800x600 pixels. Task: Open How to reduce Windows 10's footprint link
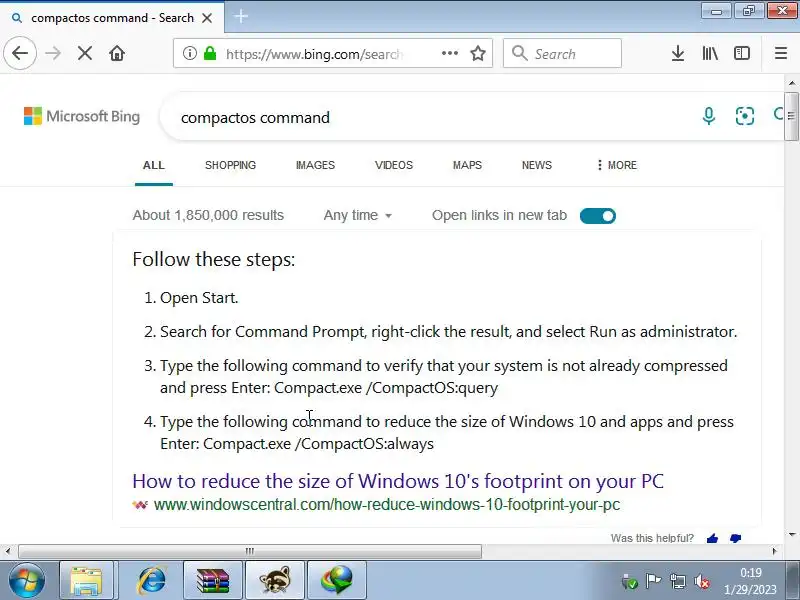(398, 481)
